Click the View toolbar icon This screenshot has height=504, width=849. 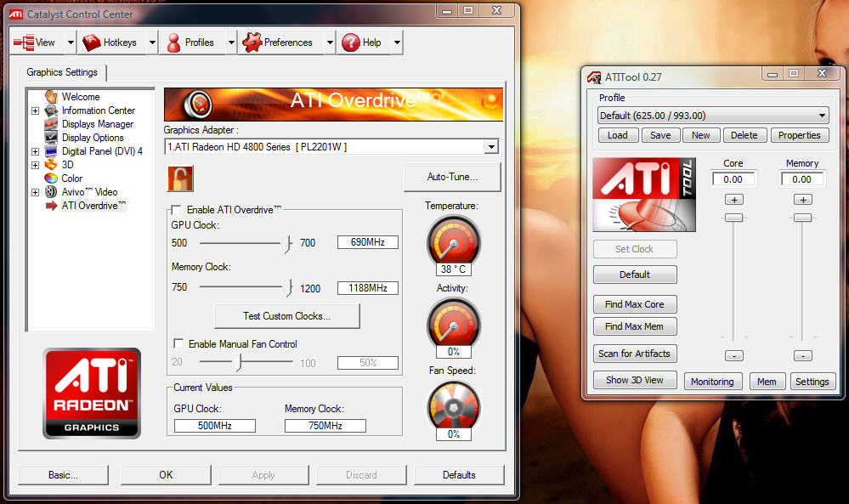click(24, 42)
